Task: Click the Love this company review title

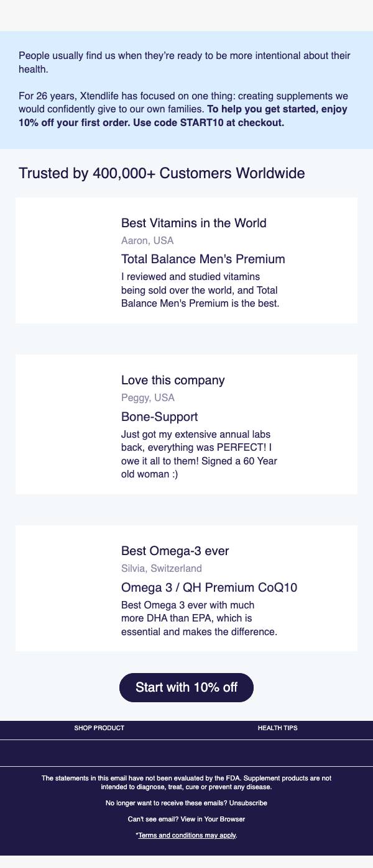Action: (173, 380)
